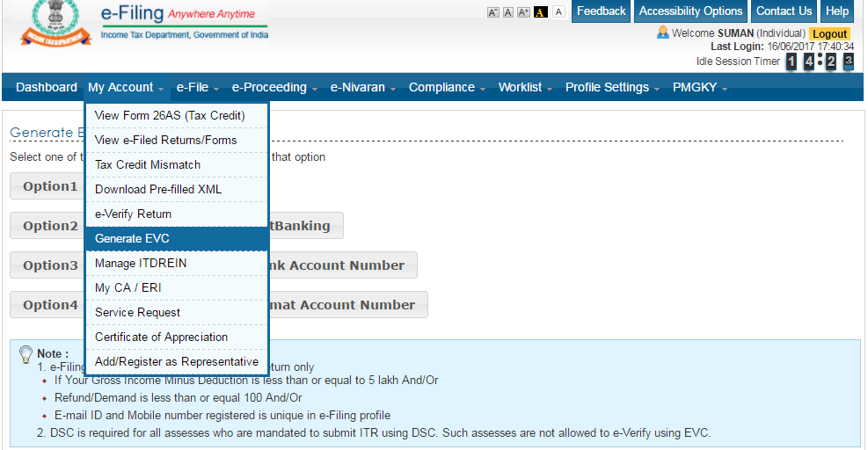Click the Accessibility Options button
This screenshot has height=450, width=868.
point(690,11)
